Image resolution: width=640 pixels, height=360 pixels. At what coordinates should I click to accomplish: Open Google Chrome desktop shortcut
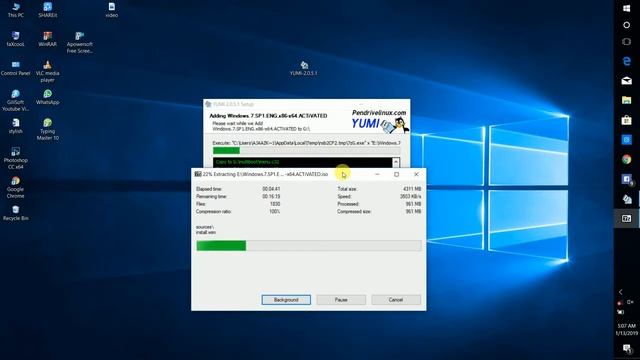[x=16, y=187]
